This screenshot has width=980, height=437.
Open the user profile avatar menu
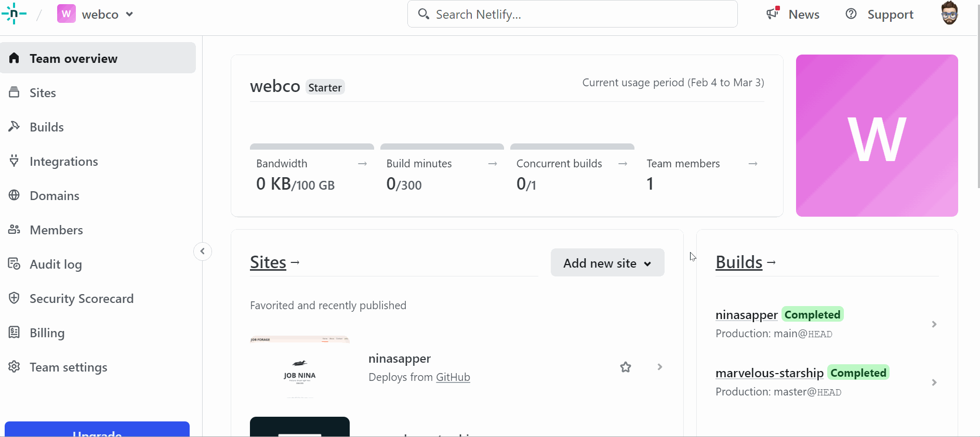click(949, 14)
